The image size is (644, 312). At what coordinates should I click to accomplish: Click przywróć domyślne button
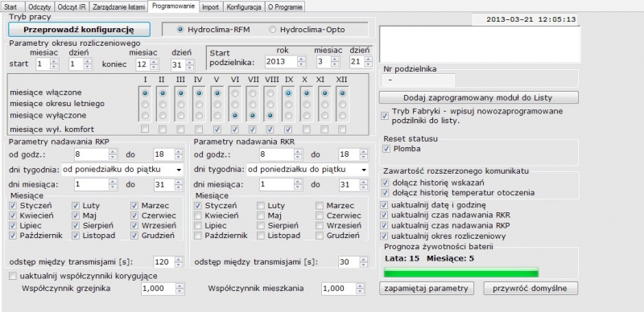[x=530, y=288]
